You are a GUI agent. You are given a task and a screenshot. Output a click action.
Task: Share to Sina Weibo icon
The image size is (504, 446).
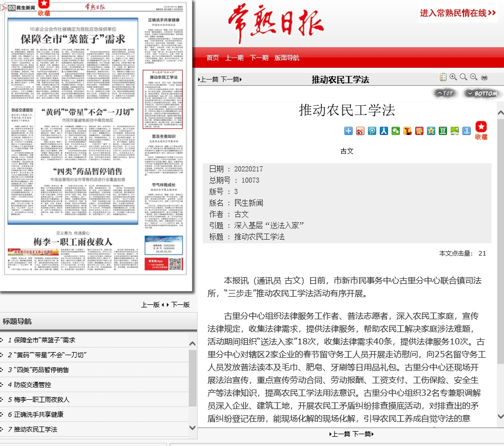pyautogui.click(x=360, y=131)
